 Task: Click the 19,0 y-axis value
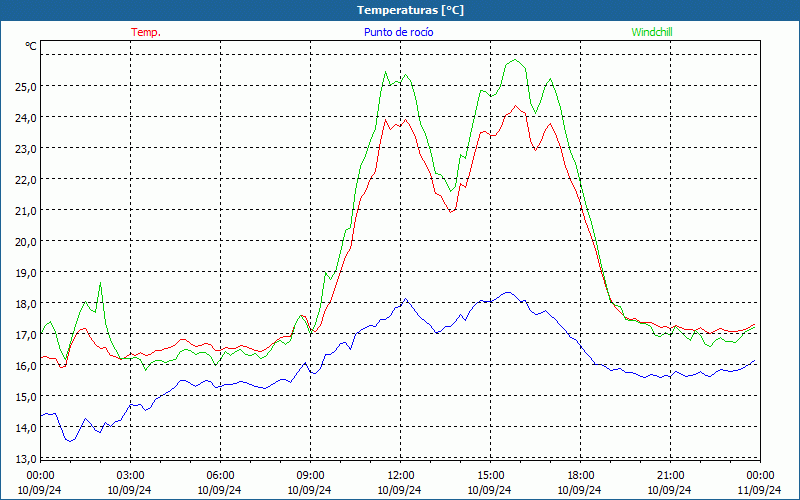(26, 273)
